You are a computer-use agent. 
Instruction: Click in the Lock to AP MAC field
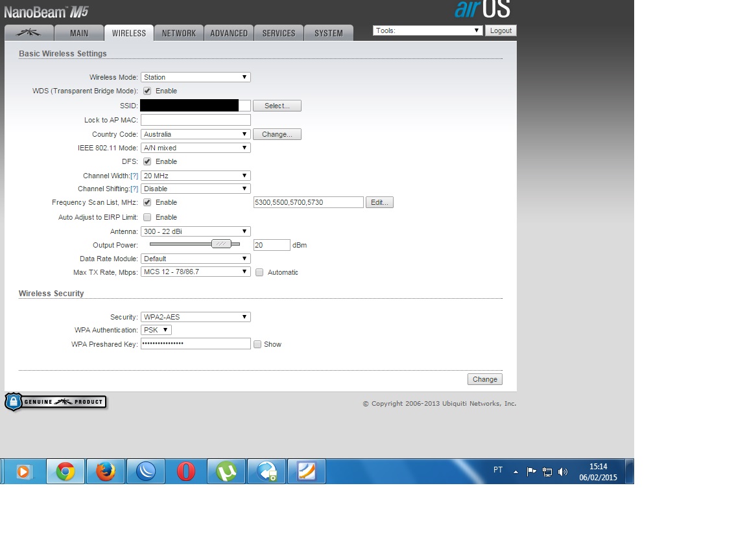coord(195,120)
